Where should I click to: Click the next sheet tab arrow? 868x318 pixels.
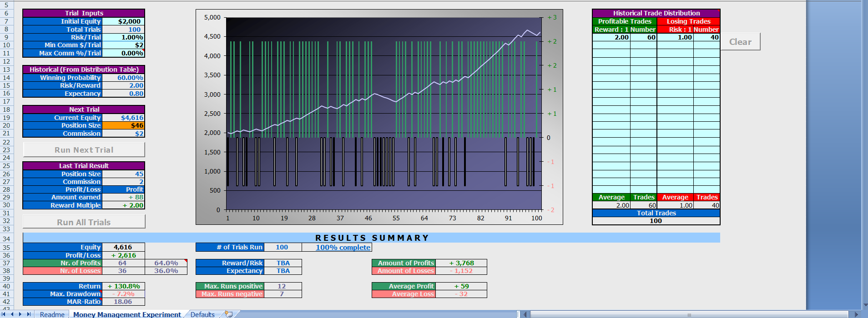tap(20, 314)
